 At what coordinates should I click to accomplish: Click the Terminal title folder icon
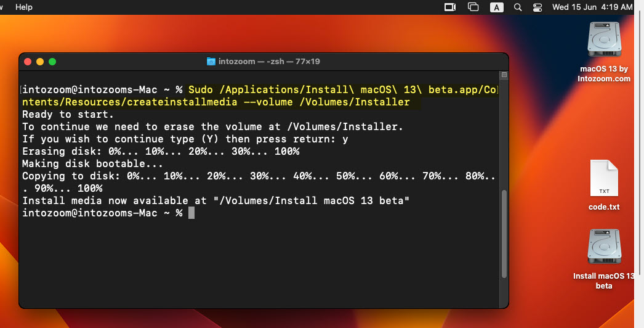[x=211, y=61]
